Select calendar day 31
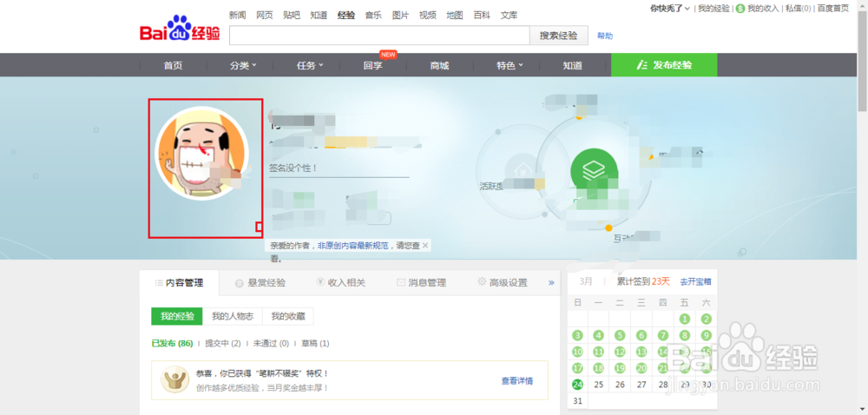This screenshot has height=415, width=868. (x=578, y=400)
